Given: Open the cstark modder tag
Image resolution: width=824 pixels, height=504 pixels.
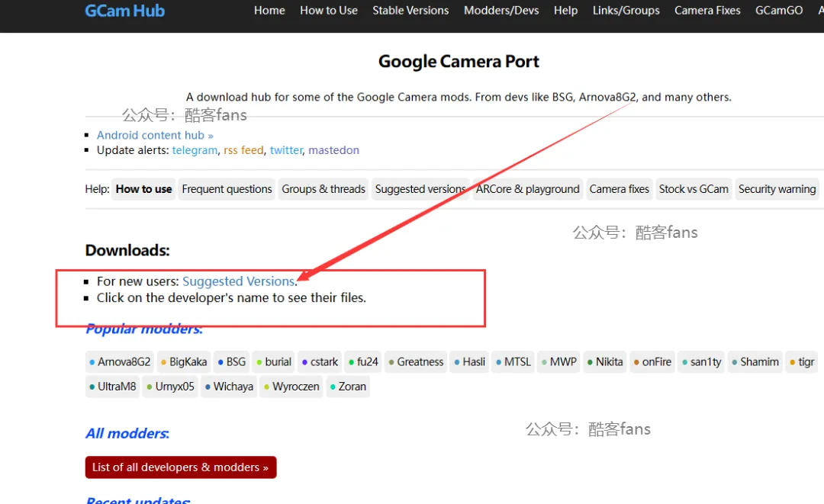Looking at the screenshot, I should click(320, 361).
